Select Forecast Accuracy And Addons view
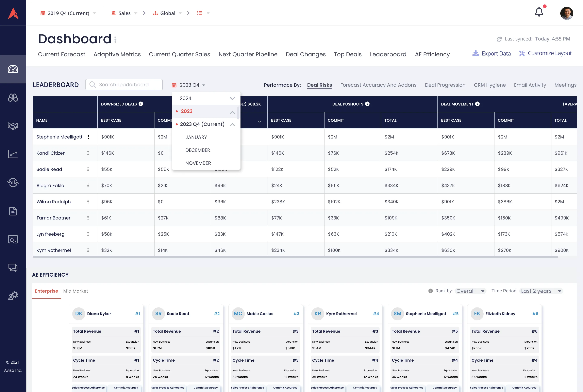This screenshot has height=392, width=583. 378,85
